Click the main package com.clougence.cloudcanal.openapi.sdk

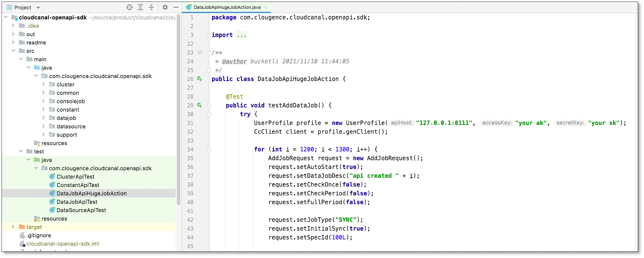tap(100, 76)
